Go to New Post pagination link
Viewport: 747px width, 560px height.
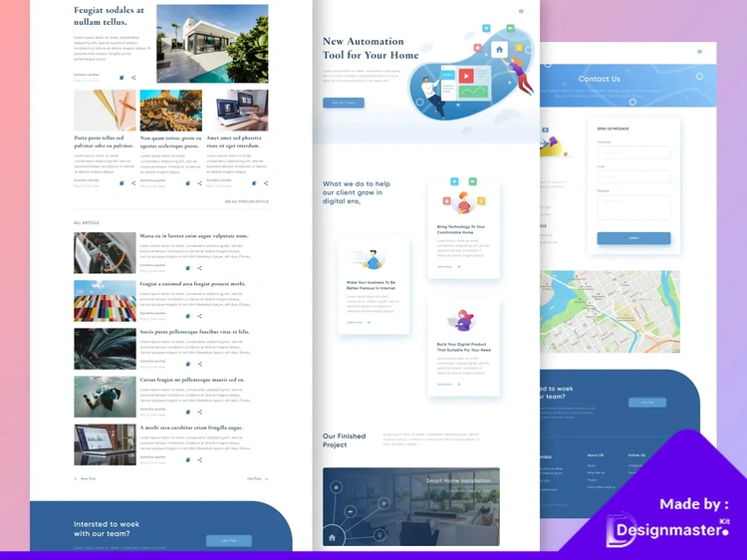point(86,478)
